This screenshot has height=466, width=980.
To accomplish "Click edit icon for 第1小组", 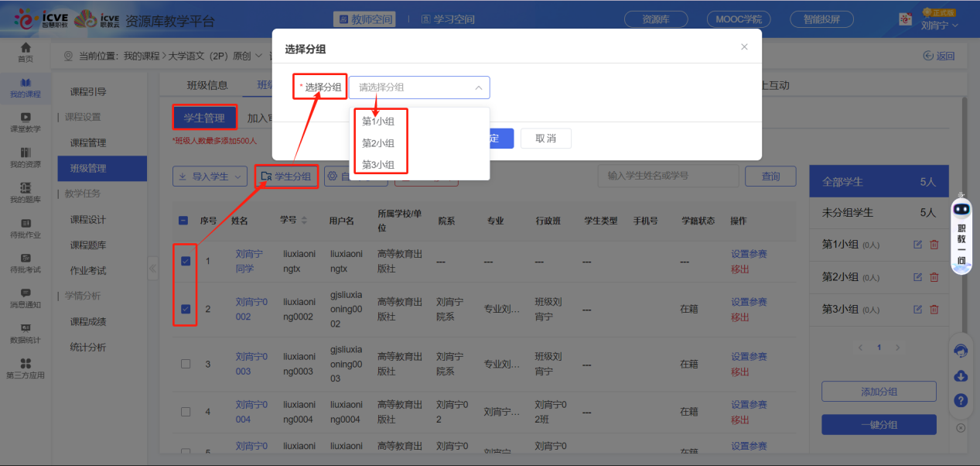I will [x=917, y=245].
